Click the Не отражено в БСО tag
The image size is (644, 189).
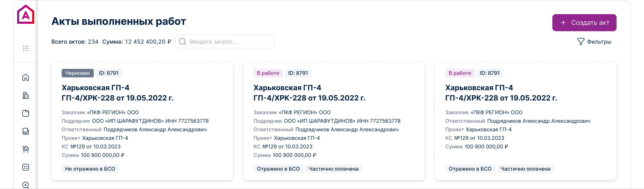pos(90,169)
